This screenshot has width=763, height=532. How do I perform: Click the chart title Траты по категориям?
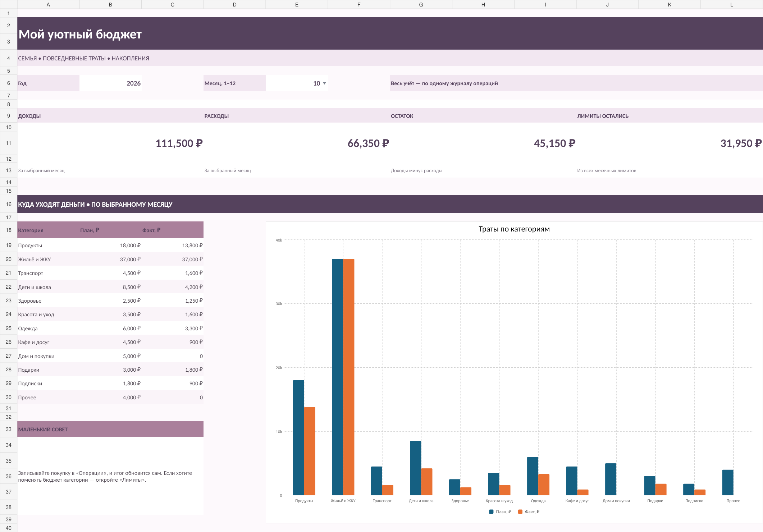click(x=514, y=229)
